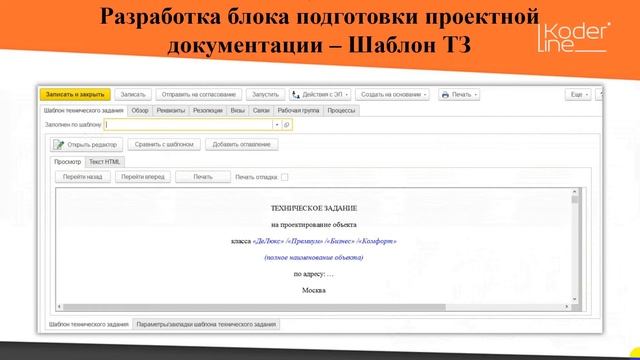This screenshot has width=640, height=360.
Task: Switch to bottom tab 'Шаблон технического задания'
Action: (89, 324)
